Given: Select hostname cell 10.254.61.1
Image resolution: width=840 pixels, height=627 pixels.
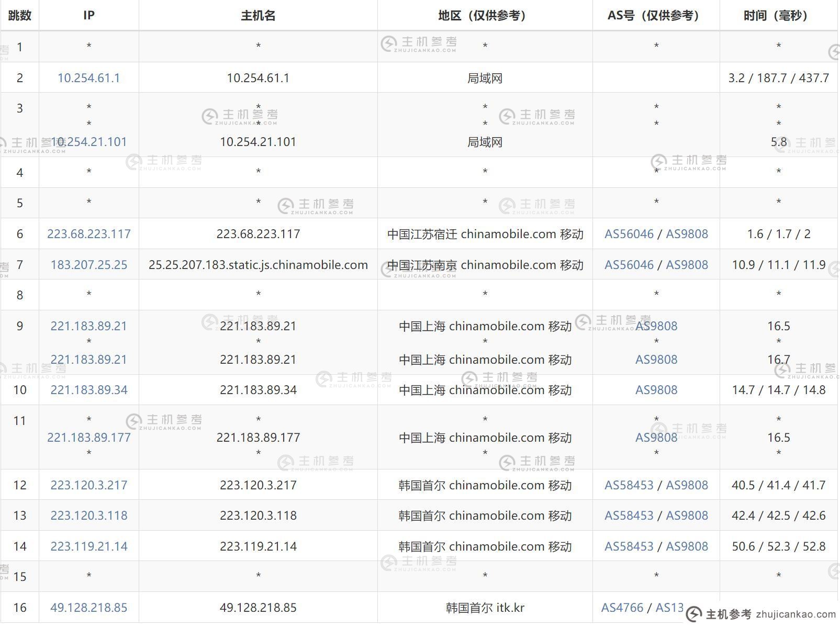Looking at the screenshot, I should 258,78.
